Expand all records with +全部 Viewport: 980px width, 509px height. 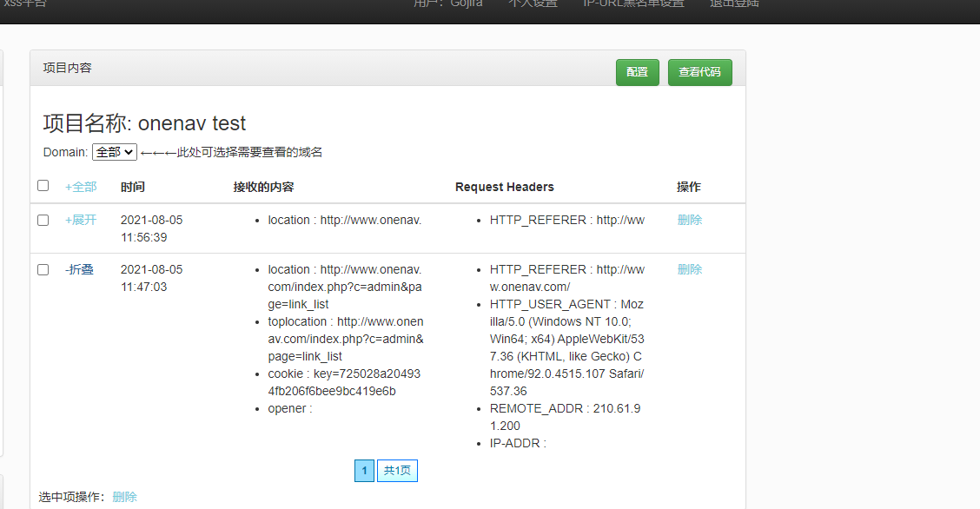coord(81,187)
